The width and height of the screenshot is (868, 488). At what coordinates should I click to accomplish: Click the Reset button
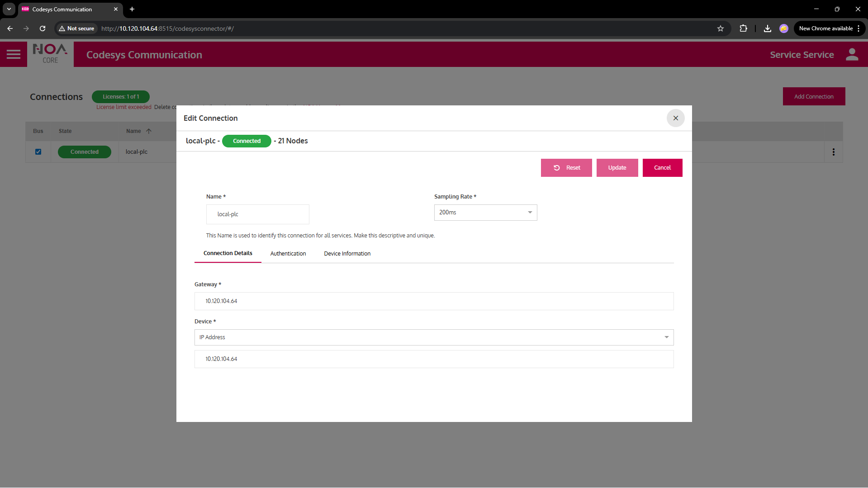566,168
